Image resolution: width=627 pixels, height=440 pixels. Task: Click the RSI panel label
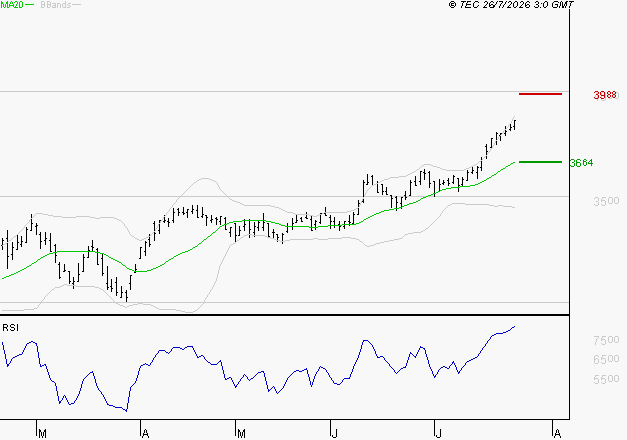pyautogui.click(x=10, y=328)
